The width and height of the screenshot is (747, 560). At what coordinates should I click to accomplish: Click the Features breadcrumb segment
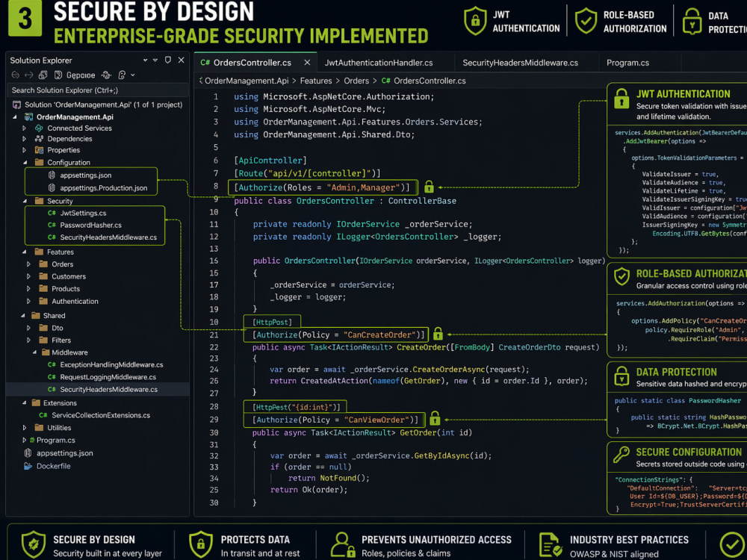(x=316, y=81)
